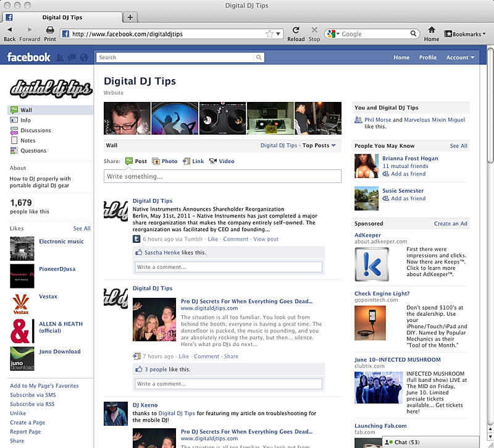Open friend requests icon in Facebook header
This screenshot has width=494, height=448.
click(x=59, y=57)
